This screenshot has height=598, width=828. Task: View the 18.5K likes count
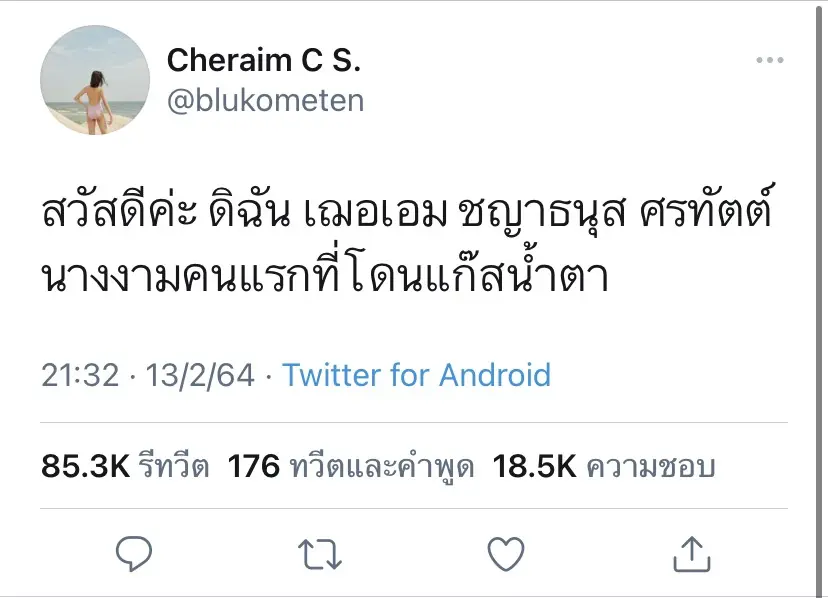click(x=533, y=466)
